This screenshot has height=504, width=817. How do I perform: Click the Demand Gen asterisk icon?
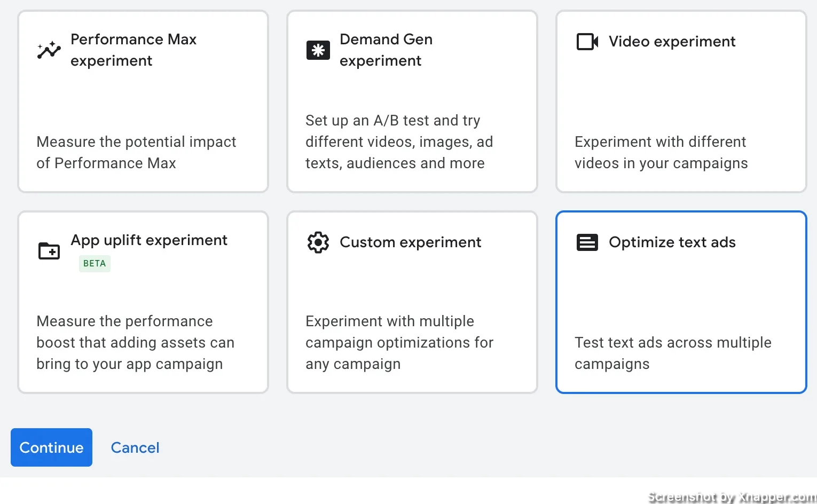point(318,50)
